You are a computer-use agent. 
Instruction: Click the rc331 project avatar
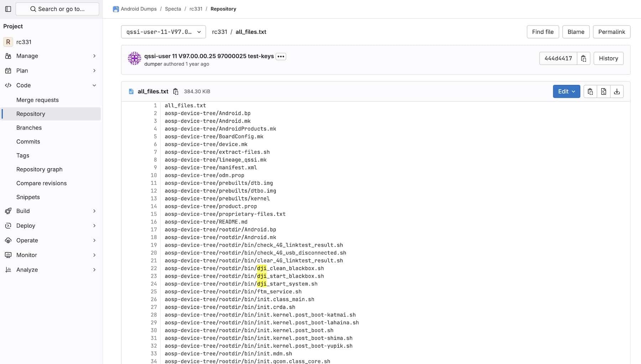(8, 42)
